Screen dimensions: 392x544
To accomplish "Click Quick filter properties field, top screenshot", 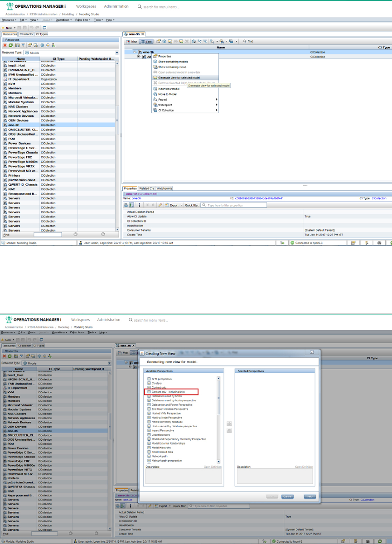I will tap(234, 205).
